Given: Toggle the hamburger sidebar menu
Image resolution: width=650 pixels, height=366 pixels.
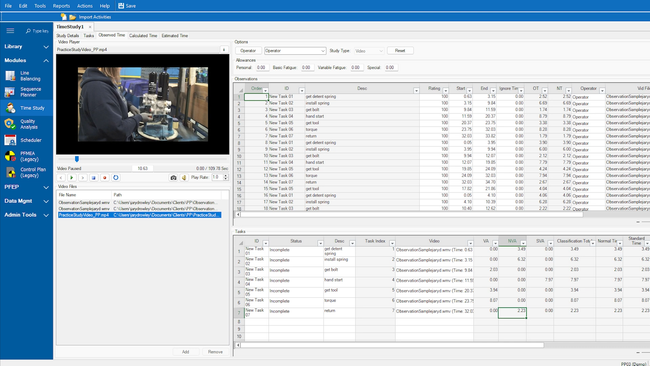Looking at the screenshot, I should click(x=10, y=31).
